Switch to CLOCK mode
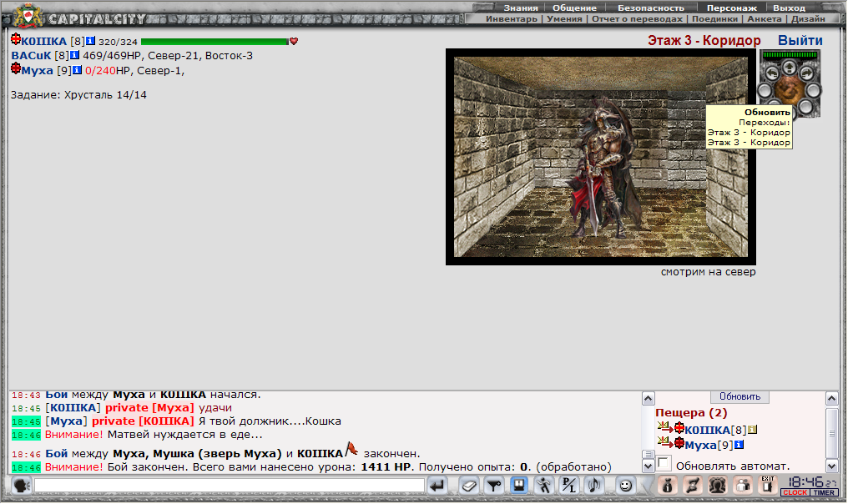Screen dimensions: 848x504 [x=795, y=492]
